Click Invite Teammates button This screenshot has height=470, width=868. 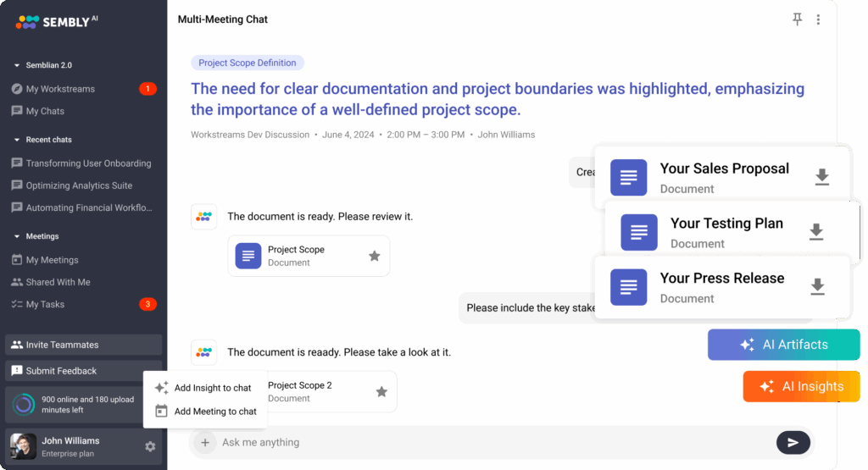pos(84,345)
